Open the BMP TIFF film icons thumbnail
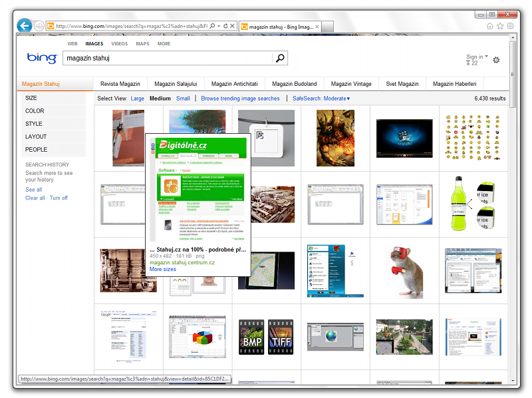Screen dimensions: 532x398 point(266,337)
